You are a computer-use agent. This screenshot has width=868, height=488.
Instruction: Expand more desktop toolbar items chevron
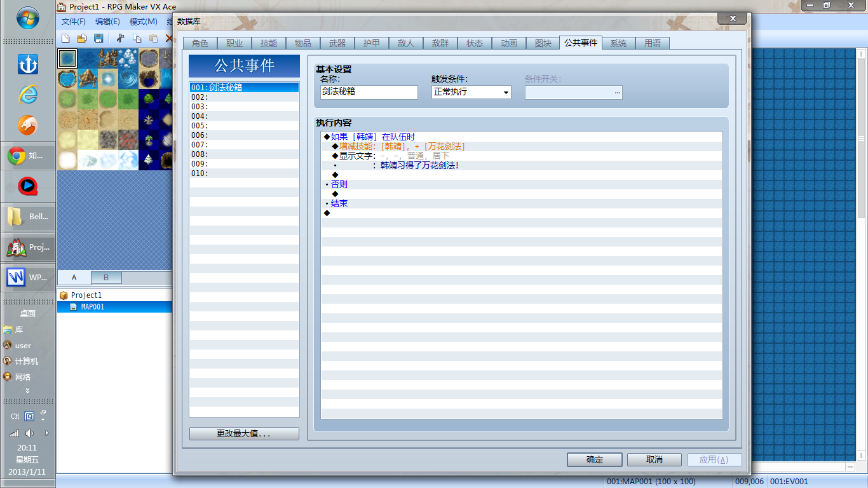tap(27, 391)
